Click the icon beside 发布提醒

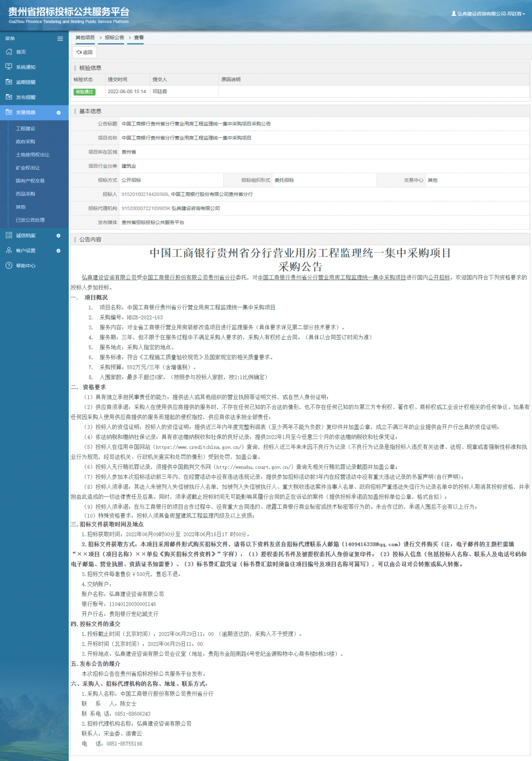pyautogui.click(x=9, y=97)
